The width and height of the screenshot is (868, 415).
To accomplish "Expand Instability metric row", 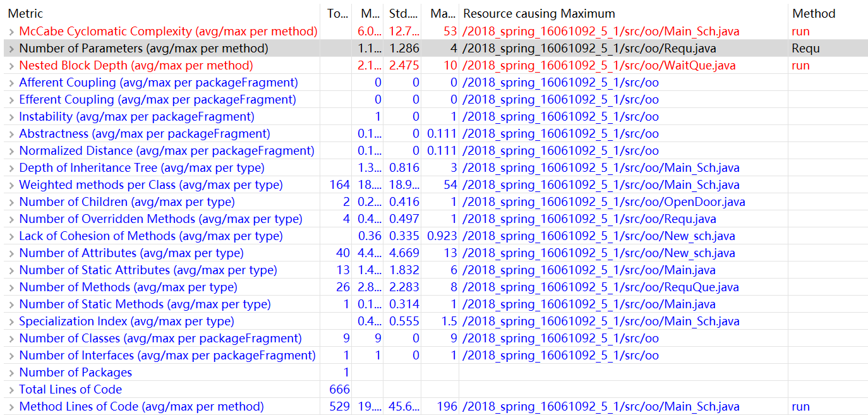I will click(x=11, y=117).
